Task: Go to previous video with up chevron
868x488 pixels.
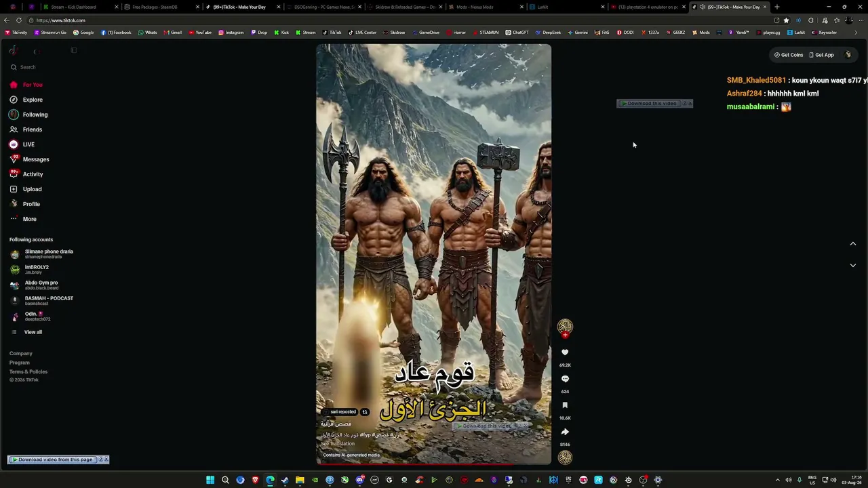Action: point(853,243)
